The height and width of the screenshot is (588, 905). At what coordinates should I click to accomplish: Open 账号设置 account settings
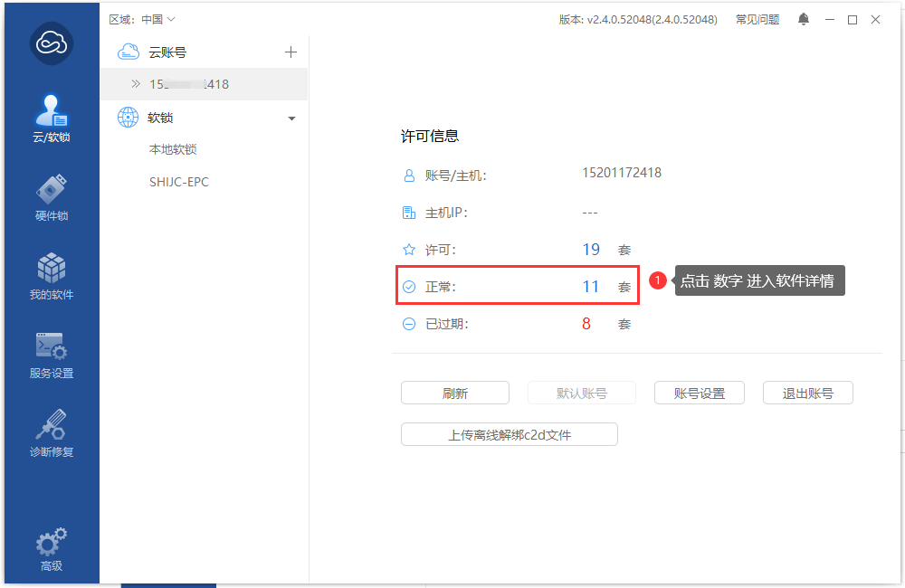(700, 393)
